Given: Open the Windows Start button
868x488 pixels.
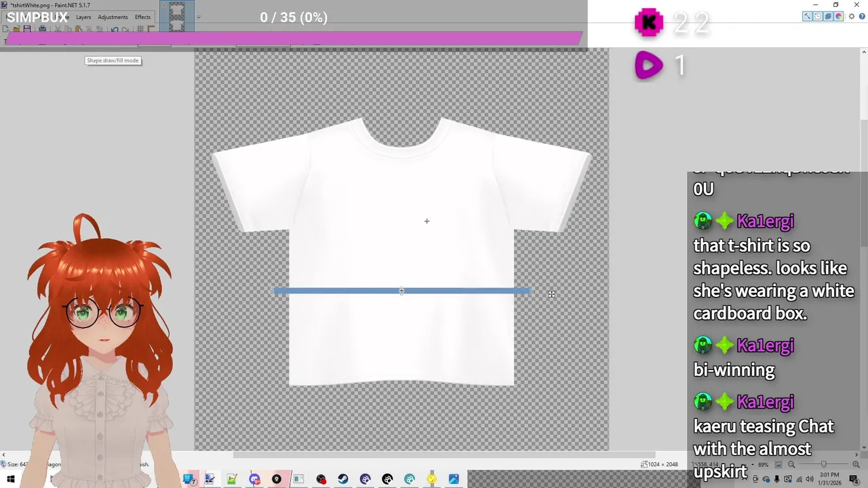Looking at the screenshot, I should [x=11, y=479].
